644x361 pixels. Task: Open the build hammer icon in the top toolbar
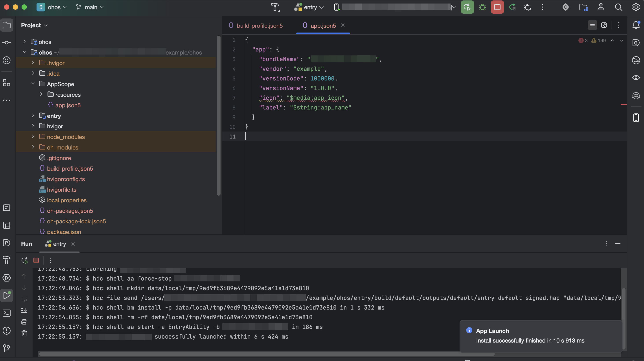tap(276, 7)
